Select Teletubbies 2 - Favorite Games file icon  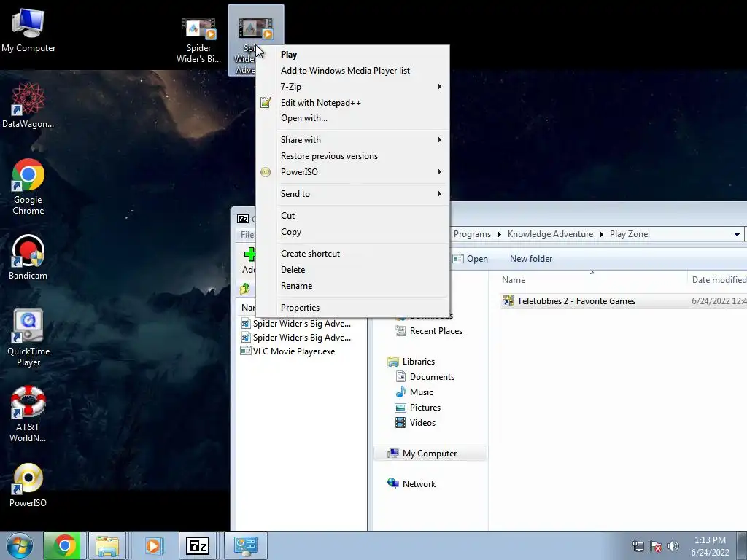pyautogui.click(x=508, y=300)
